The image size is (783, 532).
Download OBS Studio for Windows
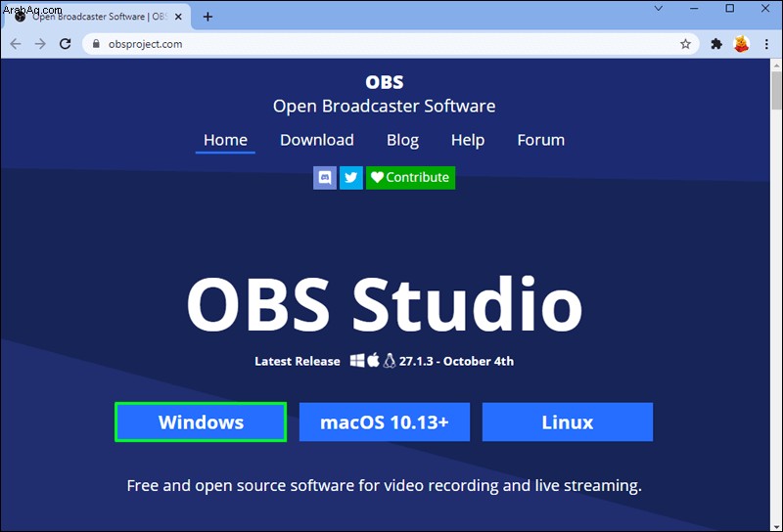click(x=201, y=422)
